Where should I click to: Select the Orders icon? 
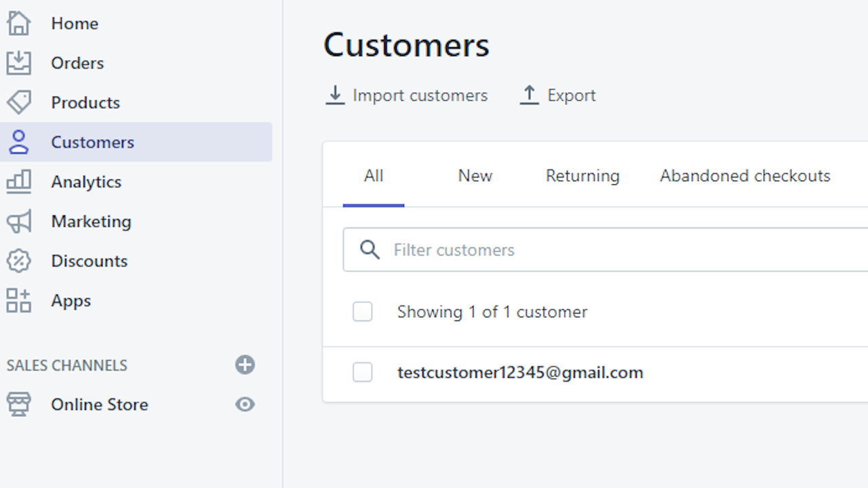point(18,62)
